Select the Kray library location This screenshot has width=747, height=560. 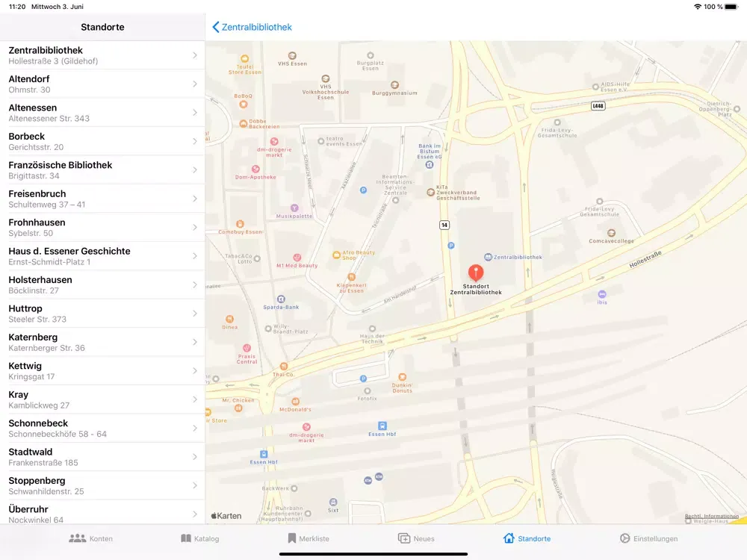(x=102, y=399)
